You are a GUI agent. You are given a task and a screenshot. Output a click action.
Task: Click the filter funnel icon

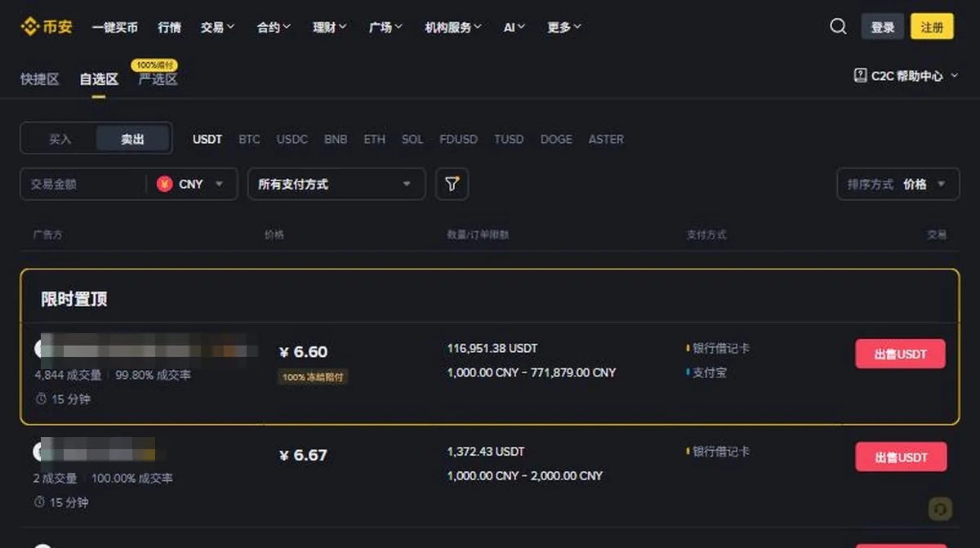(x=452, y=185)
